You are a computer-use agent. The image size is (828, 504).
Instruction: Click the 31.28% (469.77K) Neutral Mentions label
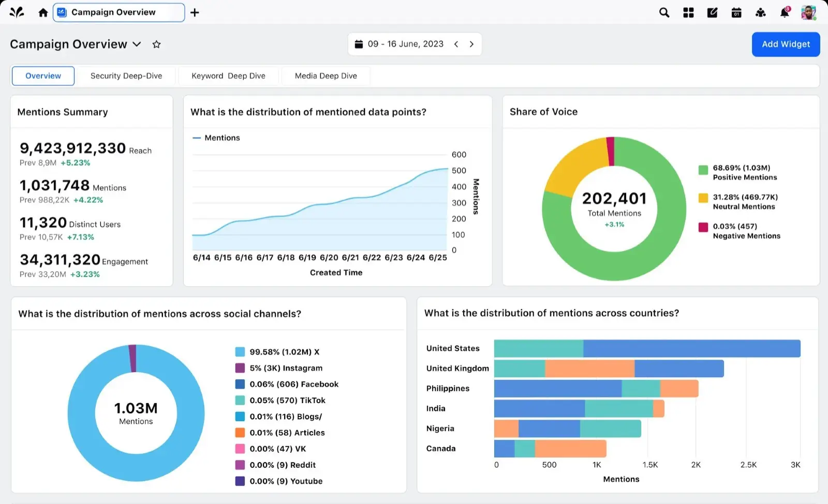745,202
